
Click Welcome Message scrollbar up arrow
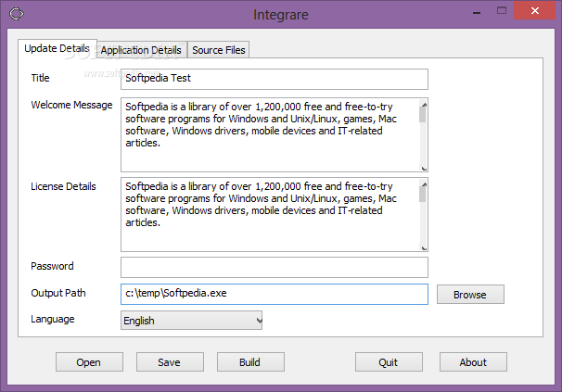[424, 105]
